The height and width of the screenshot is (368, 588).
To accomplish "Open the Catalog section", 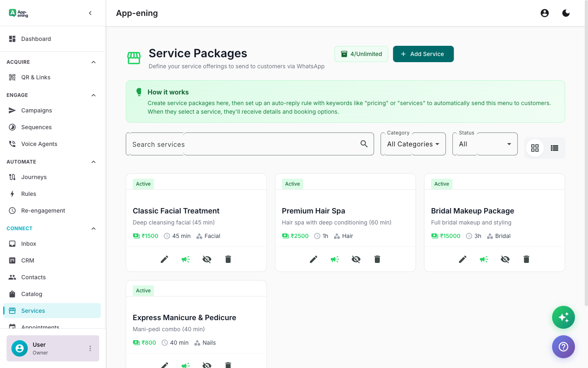I will [31, 294].
